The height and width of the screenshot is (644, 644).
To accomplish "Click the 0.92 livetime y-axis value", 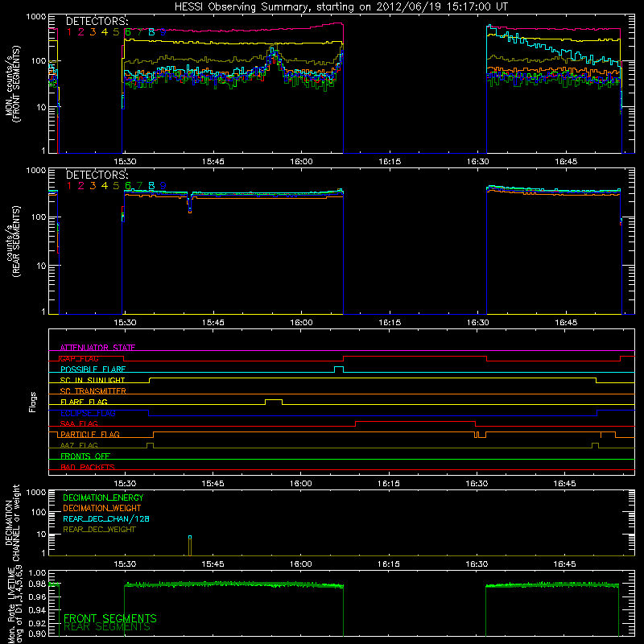I will [x=37, y=621].
